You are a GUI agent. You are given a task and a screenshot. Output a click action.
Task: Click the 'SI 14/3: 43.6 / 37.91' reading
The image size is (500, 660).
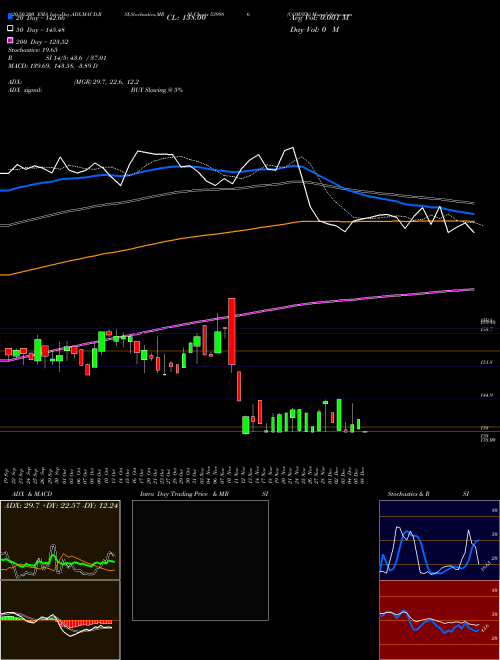78,58
